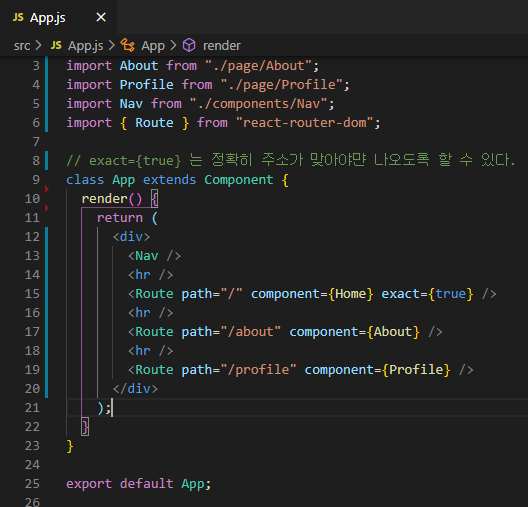The height and width of the screenshot is (507, 528).
Task: Click the opening <div> tag on line 12
Action: coord(131,237)
